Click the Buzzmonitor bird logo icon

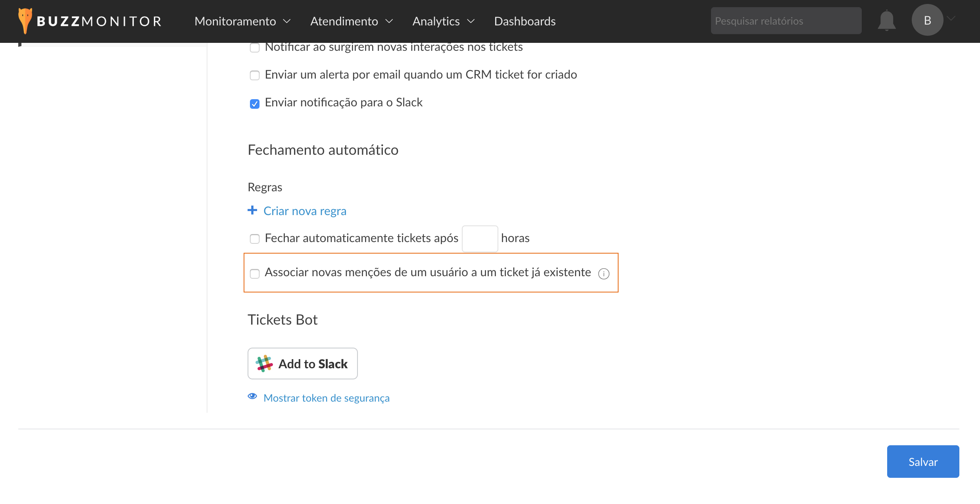click(25, 21)
